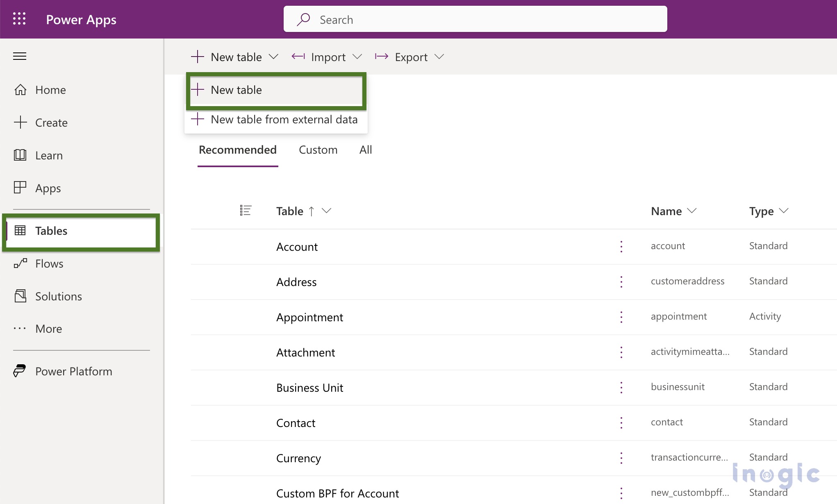Click the Name column header
The width and height of the screenshot is (837, 504).
coord(666,211)
